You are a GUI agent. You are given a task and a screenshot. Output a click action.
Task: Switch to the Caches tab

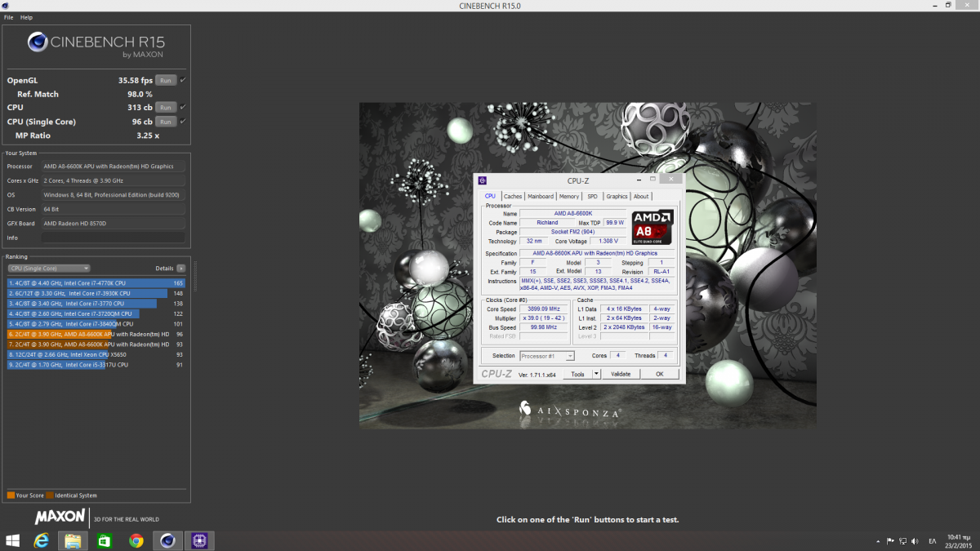513,196
